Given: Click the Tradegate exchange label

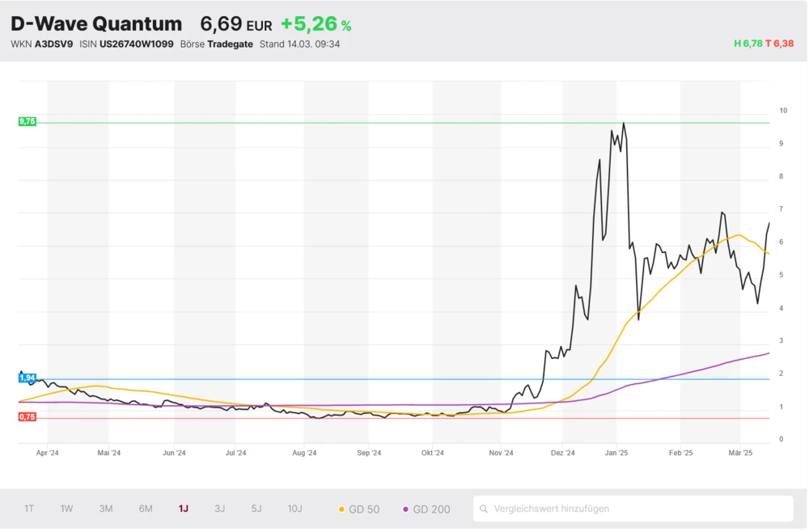Looking at the screenshot, I should click(x=230, y=44).
